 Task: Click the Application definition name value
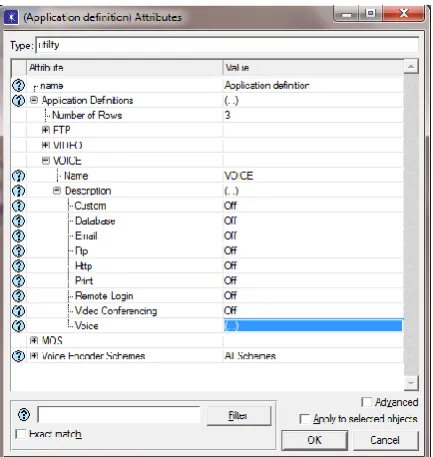tap(313, 86)
